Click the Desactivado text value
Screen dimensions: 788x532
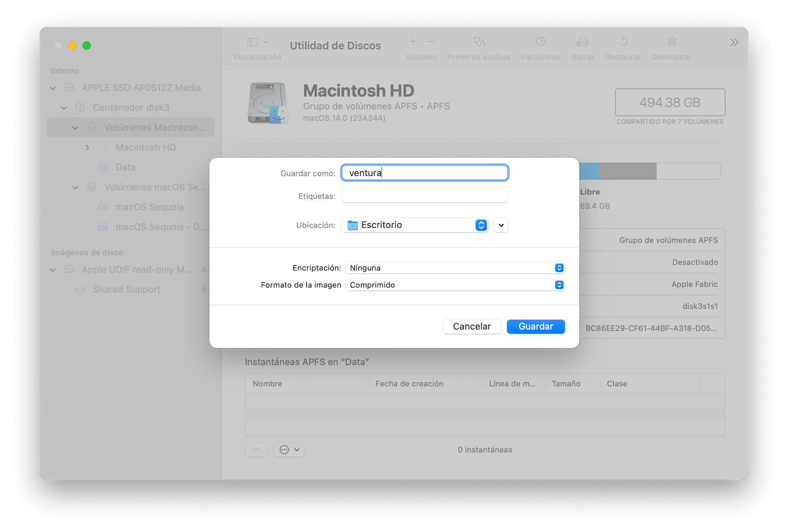[x=695, y=262]
